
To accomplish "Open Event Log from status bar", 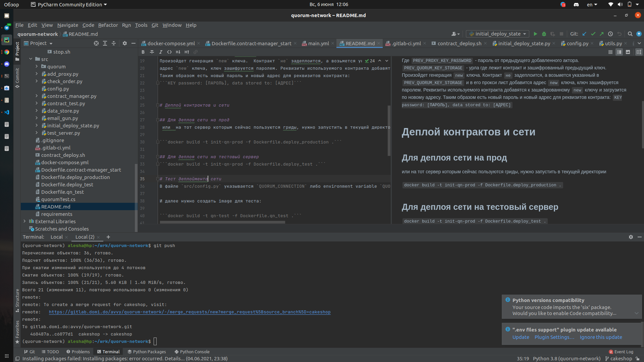I will pyautogui.click(x=621, y=352).
